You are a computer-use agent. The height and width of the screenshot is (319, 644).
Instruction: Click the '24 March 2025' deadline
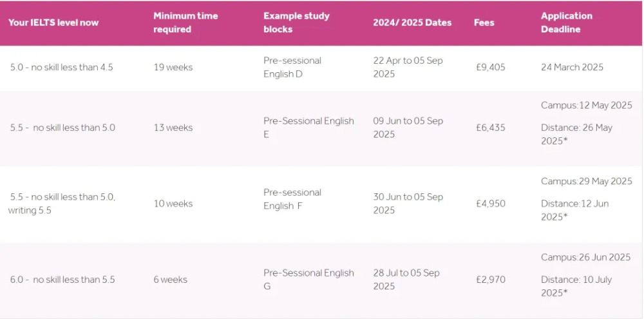572,68
